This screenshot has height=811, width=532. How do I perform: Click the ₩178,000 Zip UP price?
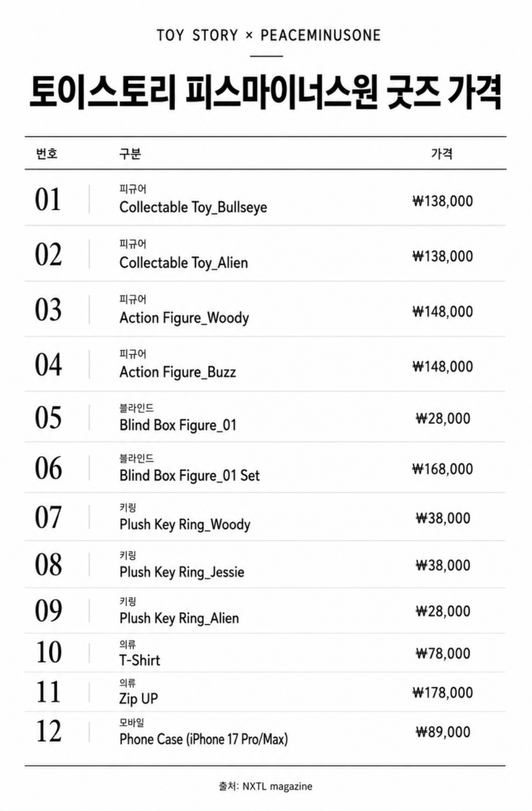point(443,692)
